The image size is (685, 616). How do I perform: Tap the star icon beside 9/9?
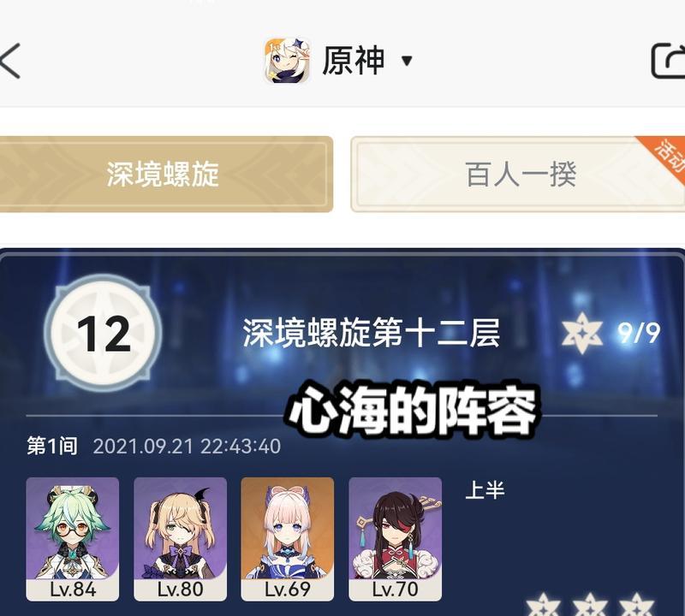(x=582, y=333)
